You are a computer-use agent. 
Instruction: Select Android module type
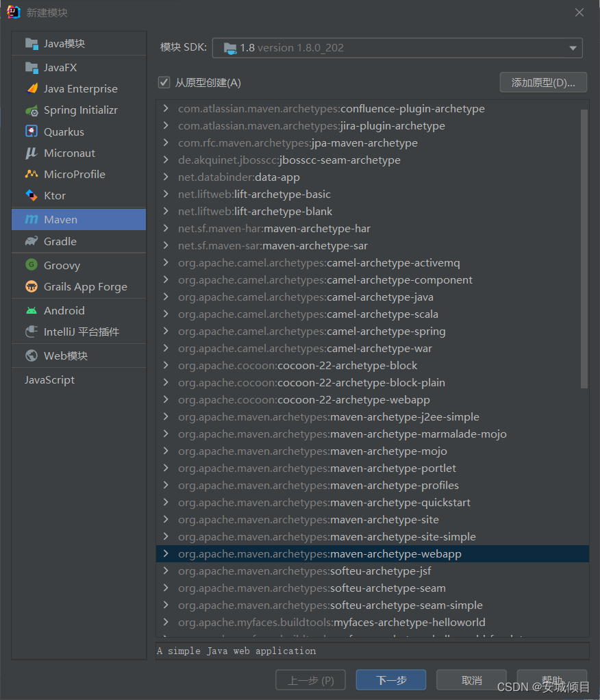[79, 310]
